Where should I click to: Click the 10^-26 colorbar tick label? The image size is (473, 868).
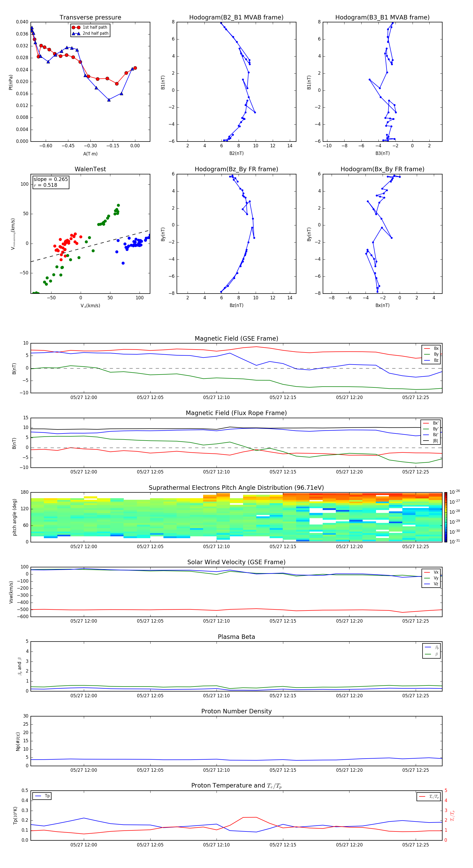(455, 492)
